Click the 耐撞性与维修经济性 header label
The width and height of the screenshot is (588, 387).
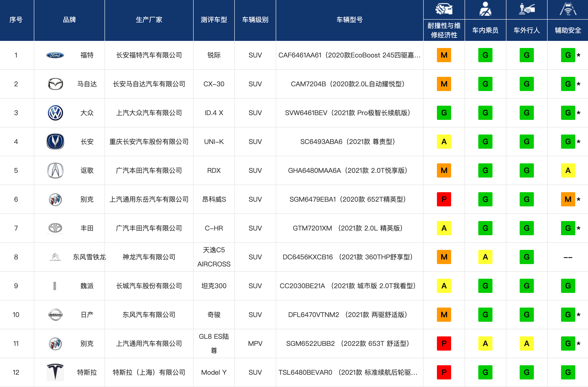click(444, 30)
